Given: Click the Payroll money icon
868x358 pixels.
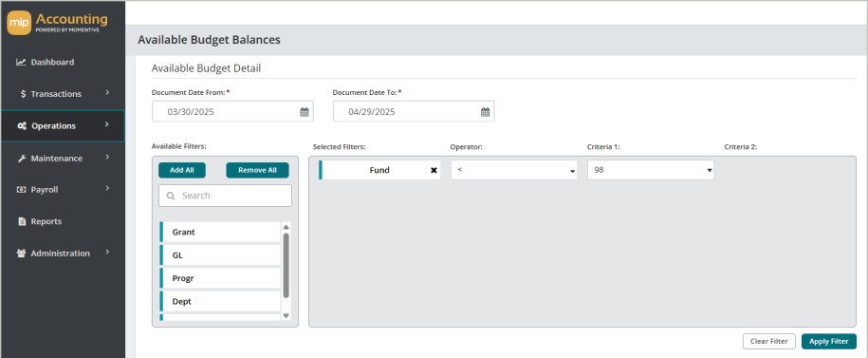Looking at the screenshot, I should coord(22,190).
